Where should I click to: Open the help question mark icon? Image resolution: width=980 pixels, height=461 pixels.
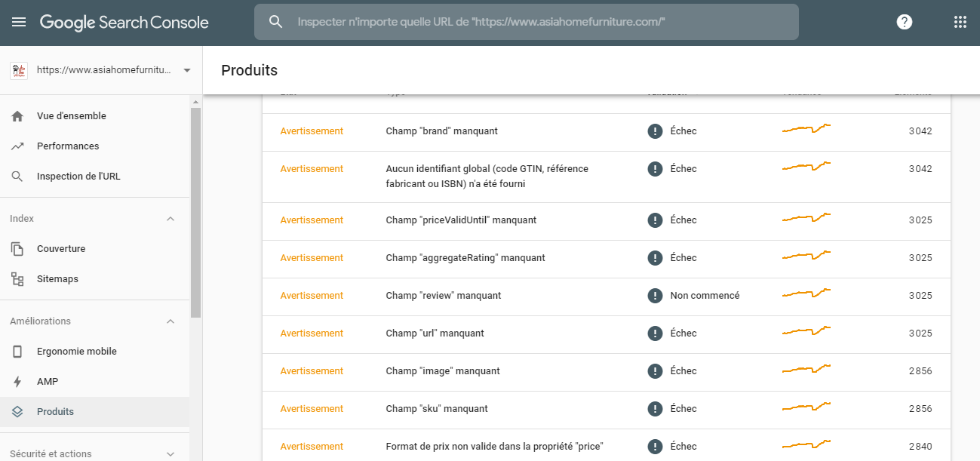click(905, 22)
